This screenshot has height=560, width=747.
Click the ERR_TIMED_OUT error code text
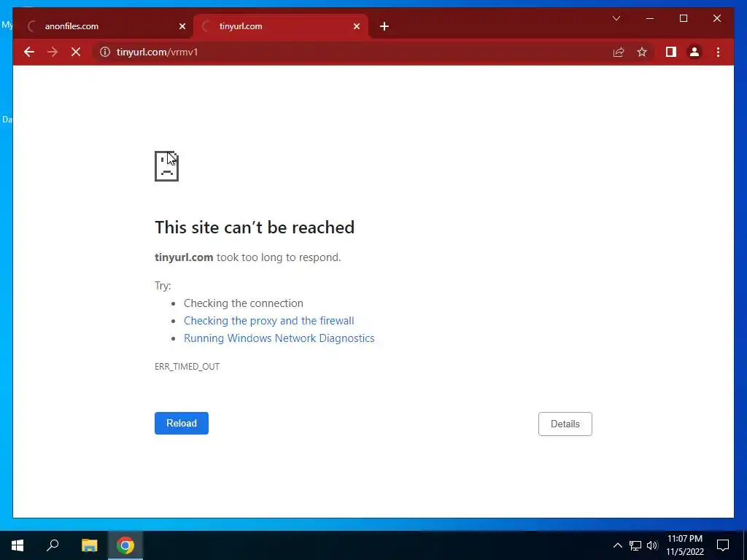pos(187,366)
